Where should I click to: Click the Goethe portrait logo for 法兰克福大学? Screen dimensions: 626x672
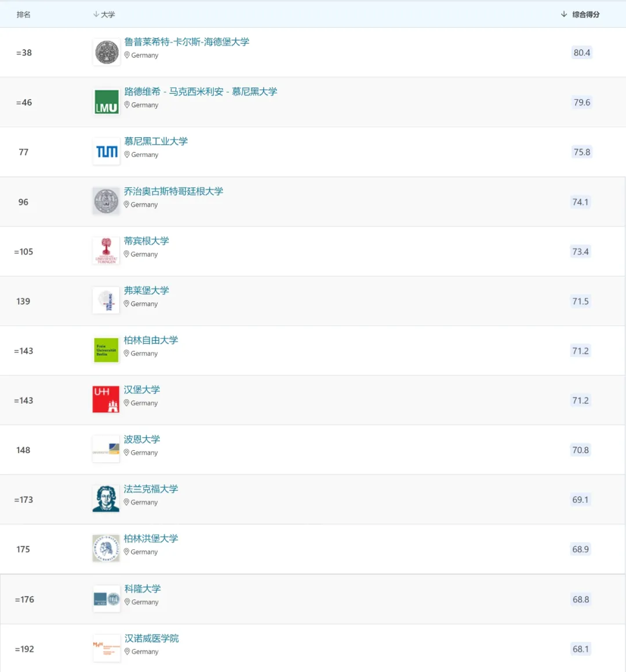(x=106, y=499)
